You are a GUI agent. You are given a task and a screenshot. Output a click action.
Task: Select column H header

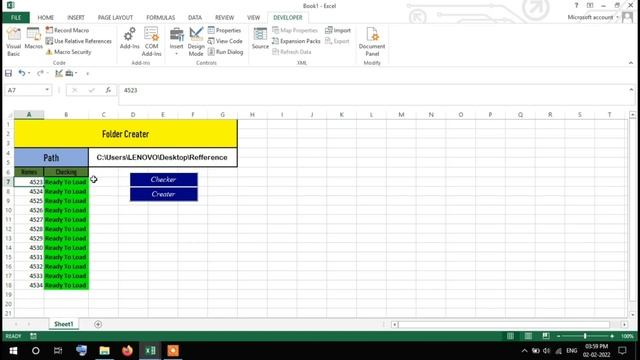click(252, 115)
